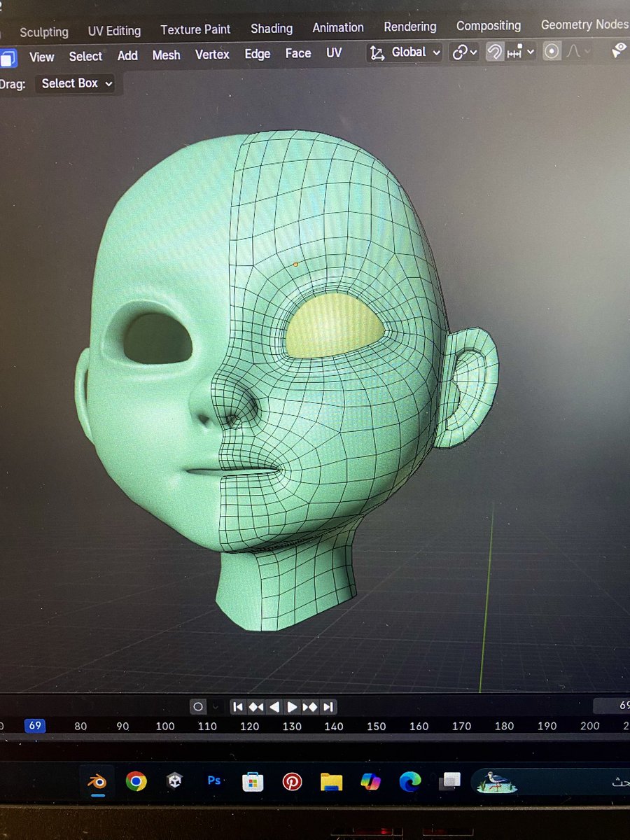Image resolution: width=630 pixels, height=840 pixels.
Task: Open Copilot from the taskbar
Action: click(370, 780)
